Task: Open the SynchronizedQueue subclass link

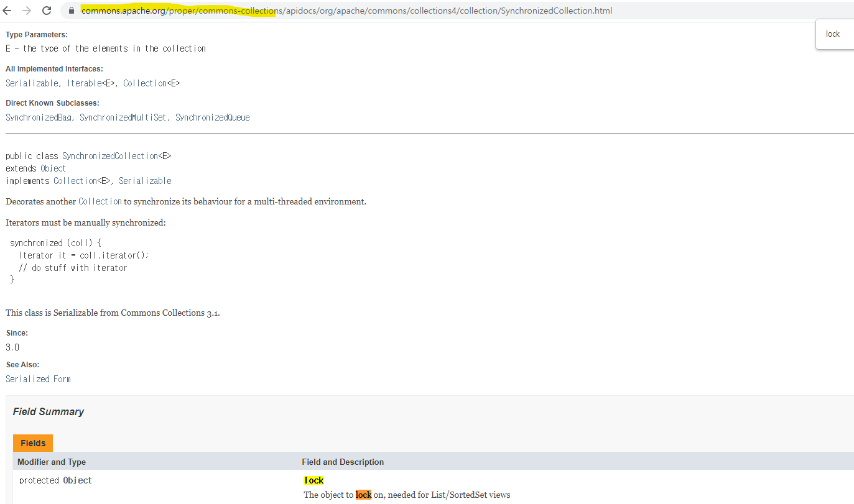Action: click(x=212, y=117)
